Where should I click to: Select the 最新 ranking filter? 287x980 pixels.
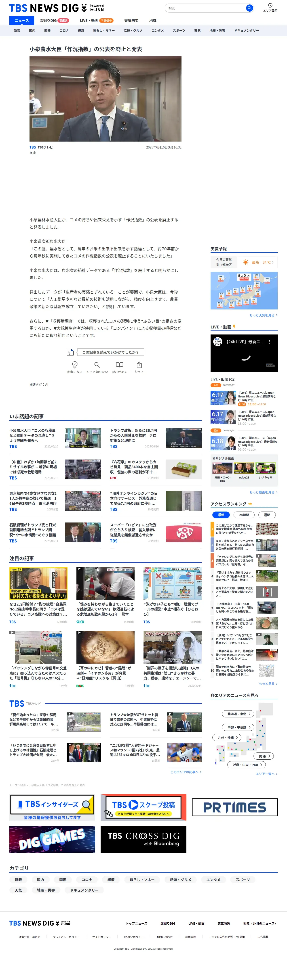click(221, 515)
